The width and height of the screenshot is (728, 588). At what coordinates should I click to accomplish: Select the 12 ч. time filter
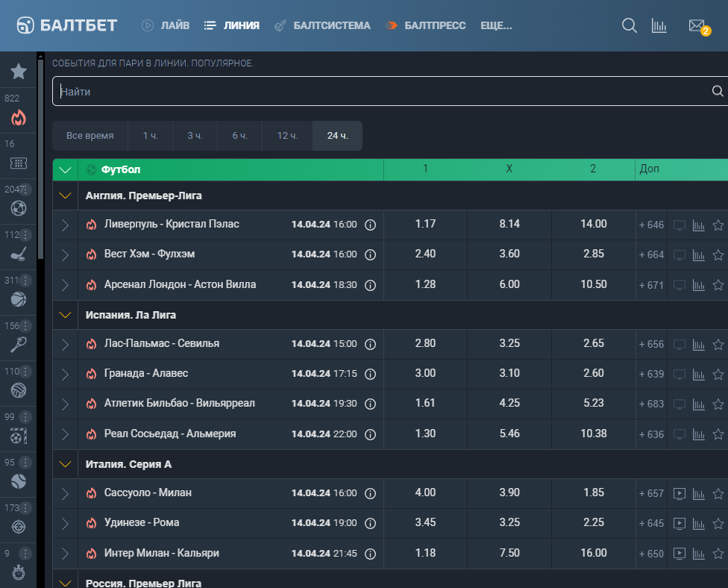coord(287,136)
